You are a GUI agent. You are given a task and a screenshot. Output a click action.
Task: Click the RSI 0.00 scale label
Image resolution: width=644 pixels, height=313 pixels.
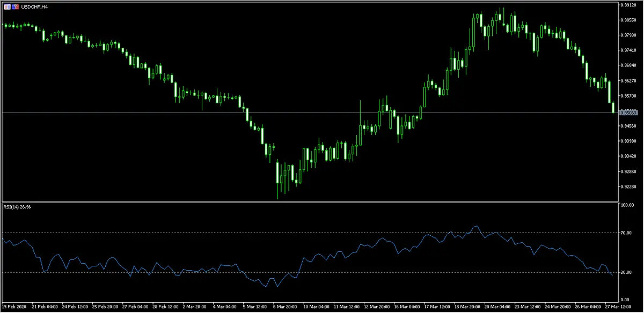(625, 300)
